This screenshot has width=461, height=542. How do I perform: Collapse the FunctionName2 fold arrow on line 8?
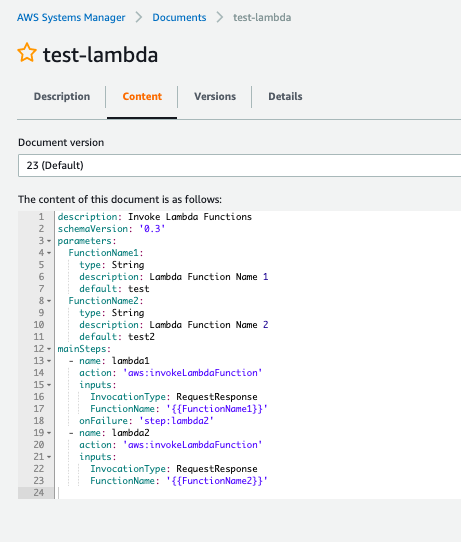[49, 301]
